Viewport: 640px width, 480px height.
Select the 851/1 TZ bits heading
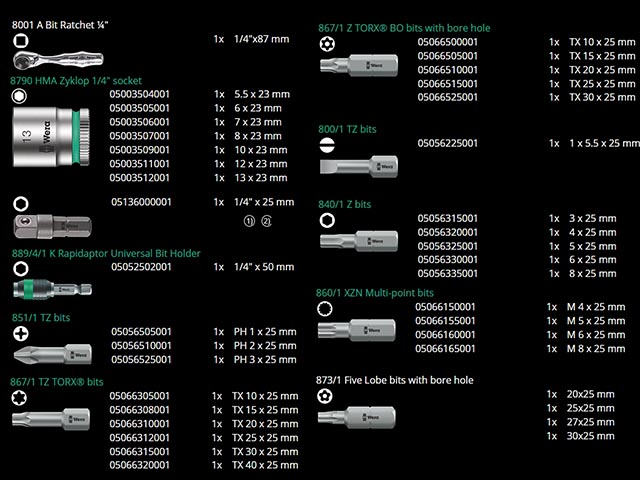[41, 318]
